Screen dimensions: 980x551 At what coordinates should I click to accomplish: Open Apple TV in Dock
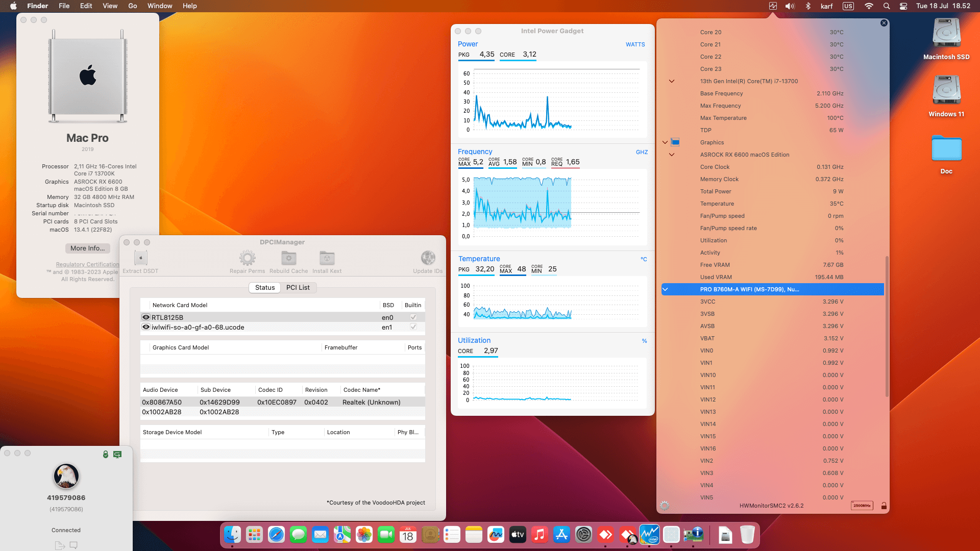(x=518, y=535)
